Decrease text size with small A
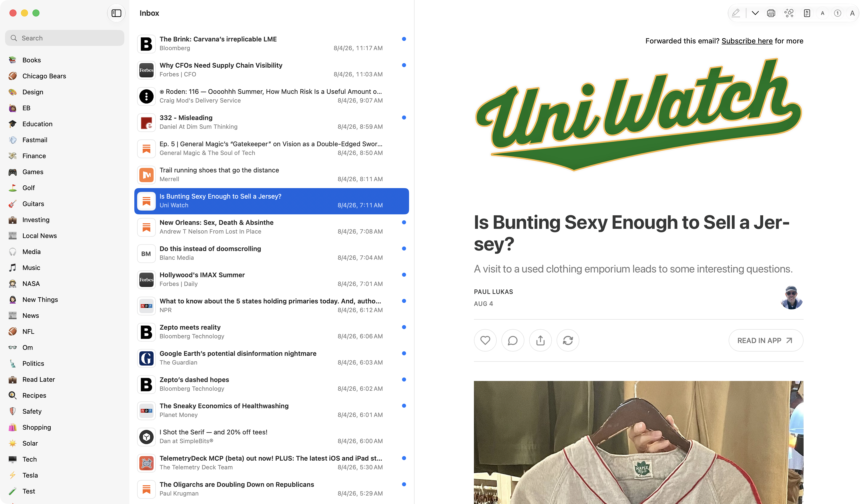The width and height of the screenshot is (863, 504). point(822,13)
